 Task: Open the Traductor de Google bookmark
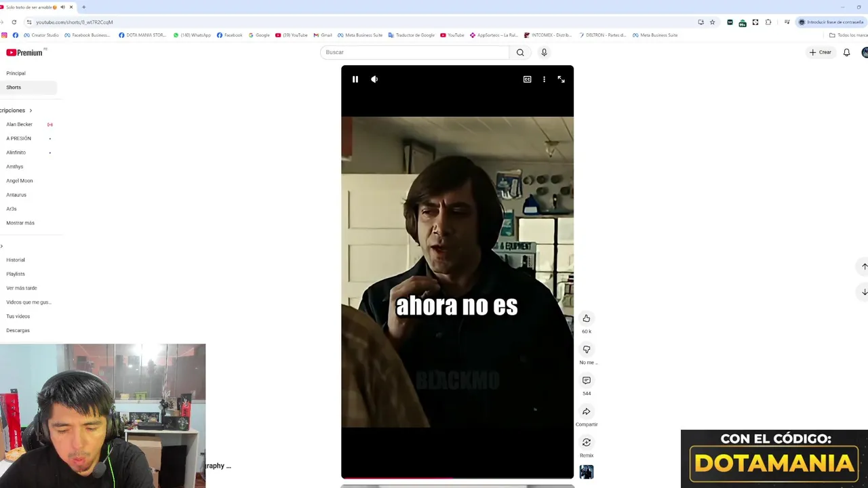point(412,35)
